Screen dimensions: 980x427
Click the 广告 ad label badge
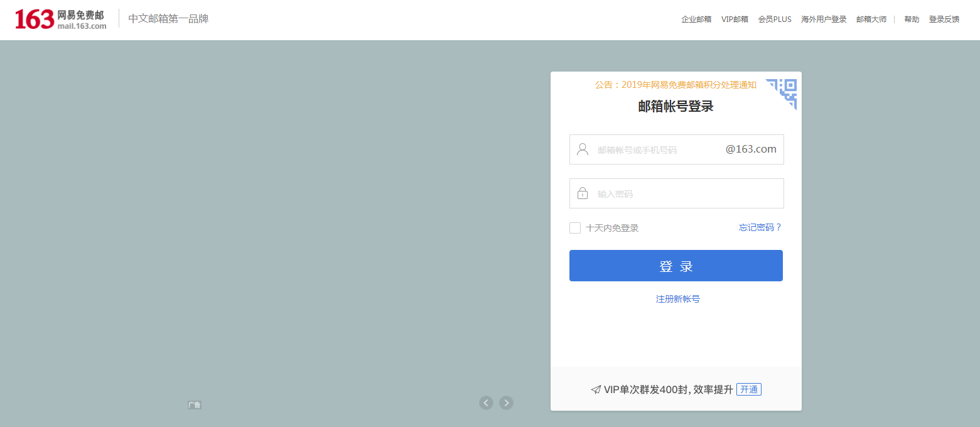[x=195, y=405]
